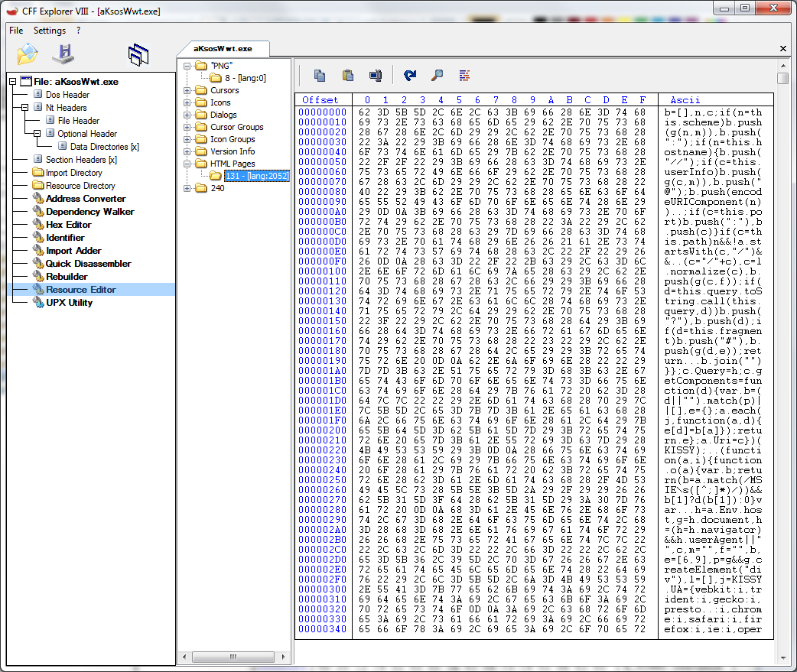
Task: Open the Rebuilder tool
Action: 67,277
